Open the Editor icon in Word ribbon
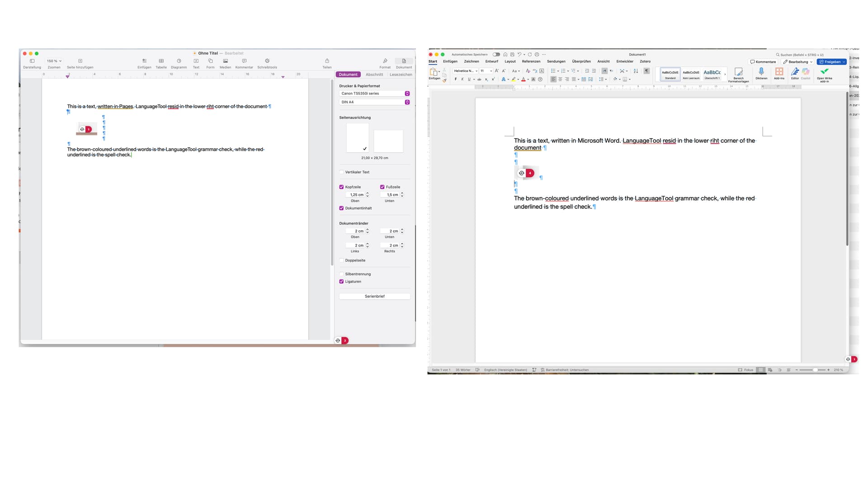This screenshot has height=488, width=868. click(795, 71)
